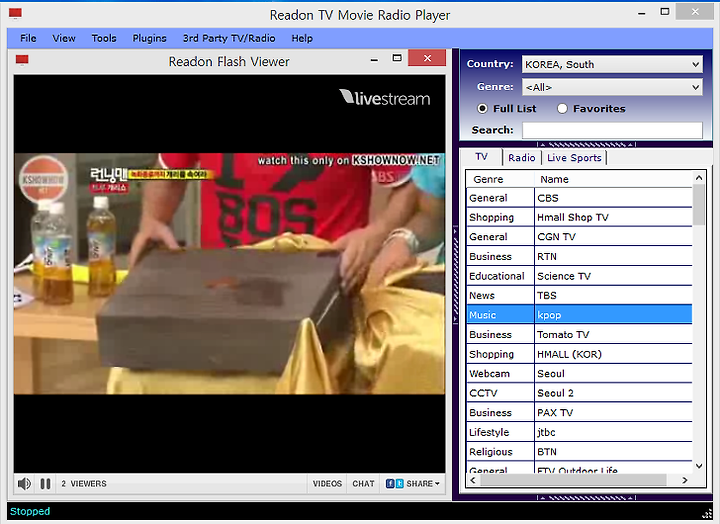This screenshot has height=524, width=720.
Task: Collapse the filter panel using the top grip handle
Action: tap(586, 144)
